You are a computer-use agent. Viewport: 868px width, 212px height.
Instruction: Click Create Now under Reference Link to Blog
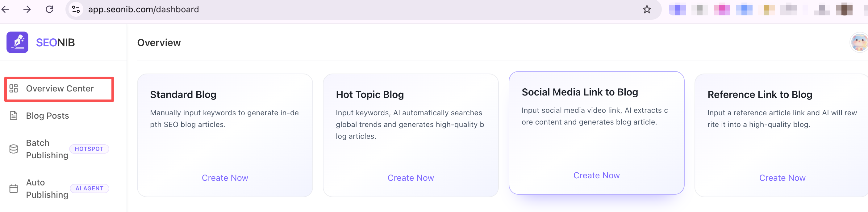pyautogui.click(x=782, y=178)
